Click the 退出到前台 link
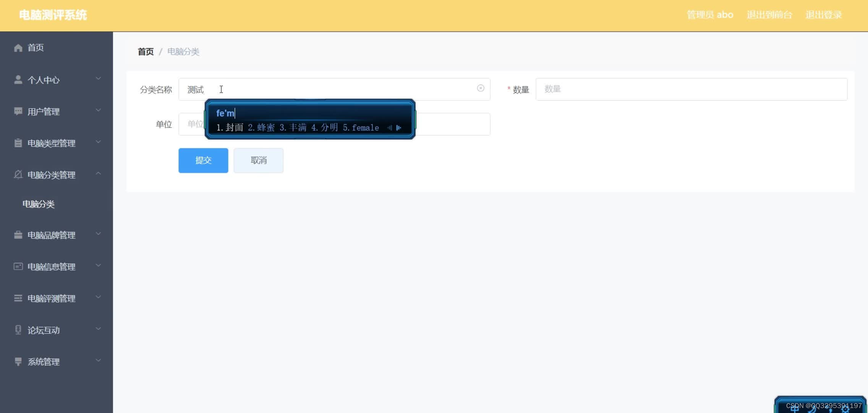The image size is (868, 413). point(769,15)
